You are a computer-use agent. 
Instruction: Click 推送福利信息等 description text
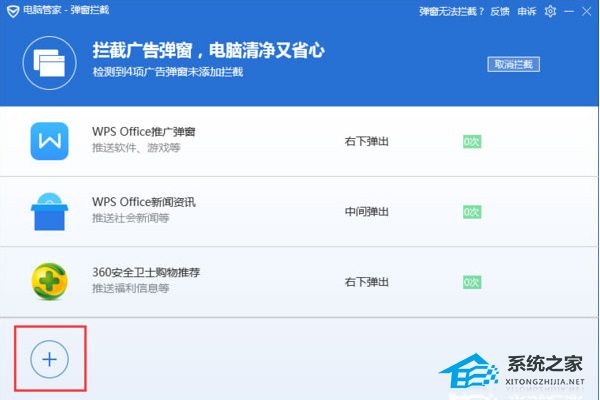pos(130,288)
